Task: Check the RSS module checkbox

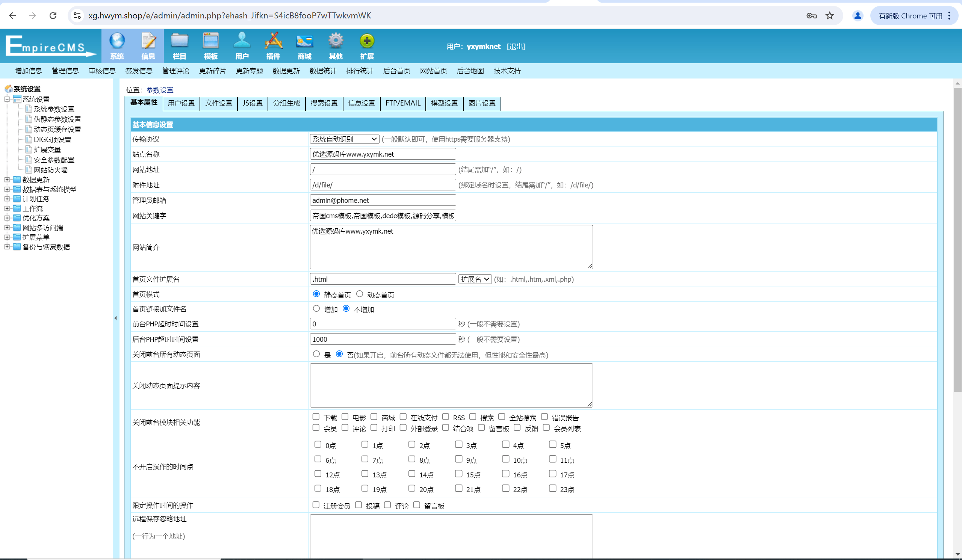Action: click(x=446, y=417)
